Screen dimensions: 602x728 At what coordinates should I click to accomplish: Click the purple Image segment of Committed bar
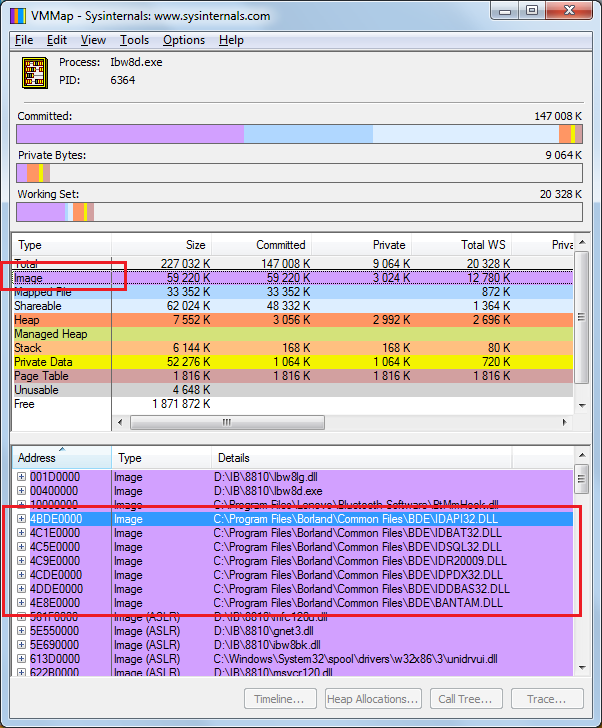coord(130,134)
